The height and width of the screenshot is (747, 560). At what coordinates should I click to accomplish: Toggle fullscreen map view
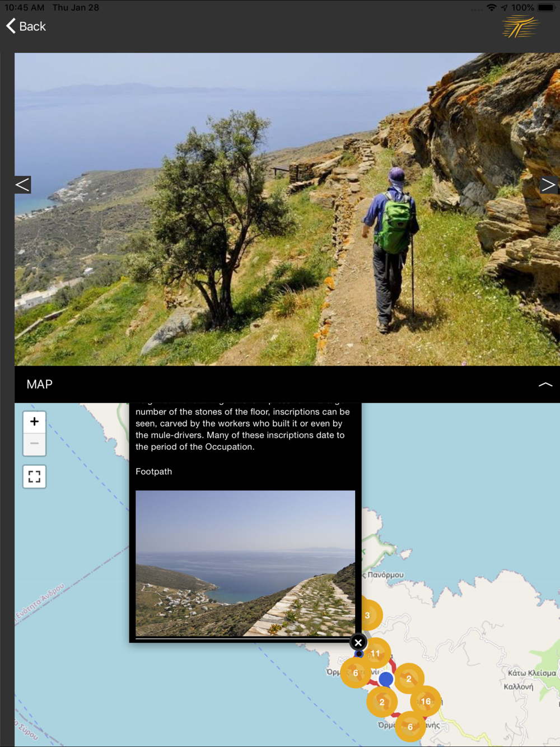(x=34, y=477)
